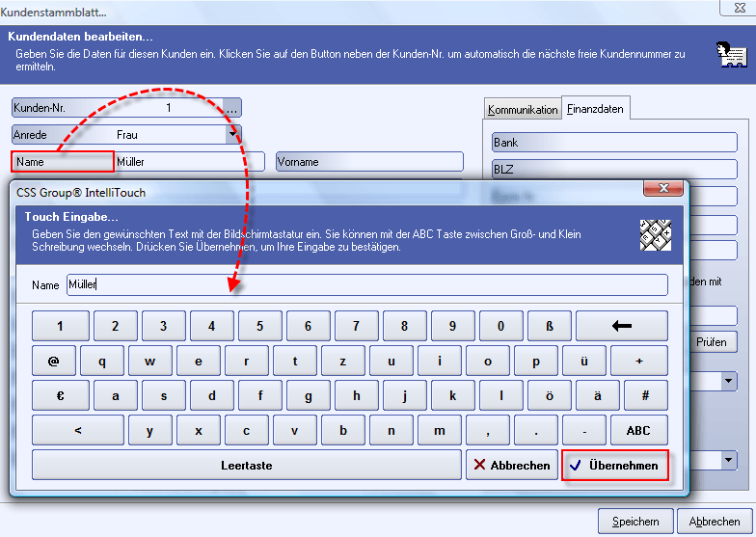756x537 pixels.
Task: Click the Name text field in IntelliTouch
Action: pyautogui.click(x=366, y=284)
